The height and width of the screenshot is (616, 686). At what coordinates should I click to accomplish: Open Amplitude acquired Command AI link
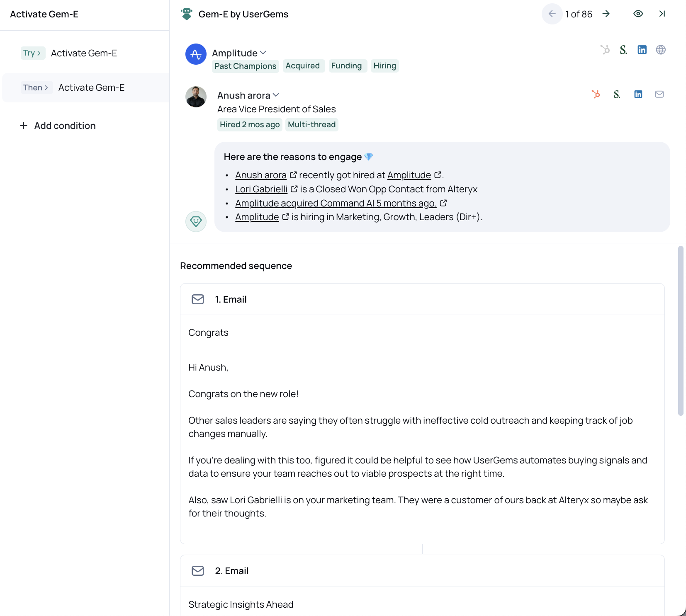336,203
